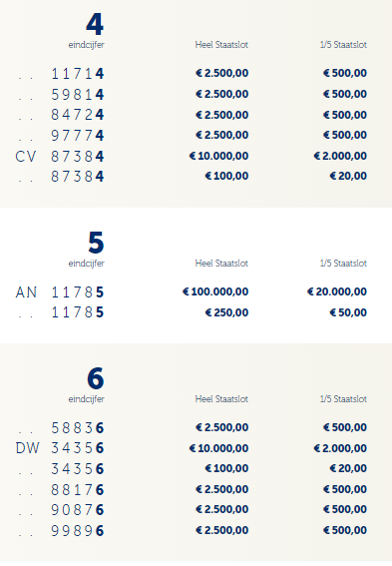Select the DW series letters
The height and width of the screenshot is (566, 392).
(x=27, y=448)
